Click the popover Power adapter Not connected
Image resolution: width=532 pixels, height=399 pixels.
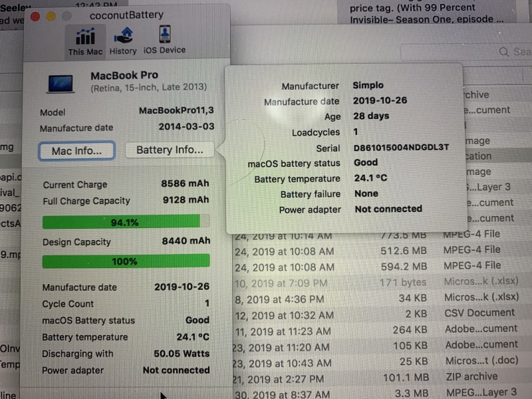[388, 209]
